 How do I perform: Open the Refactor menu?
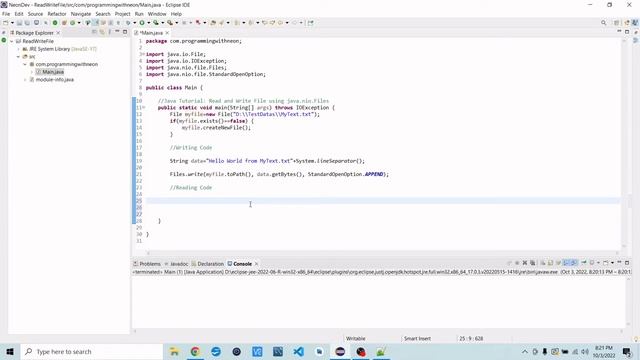(57, 14)
